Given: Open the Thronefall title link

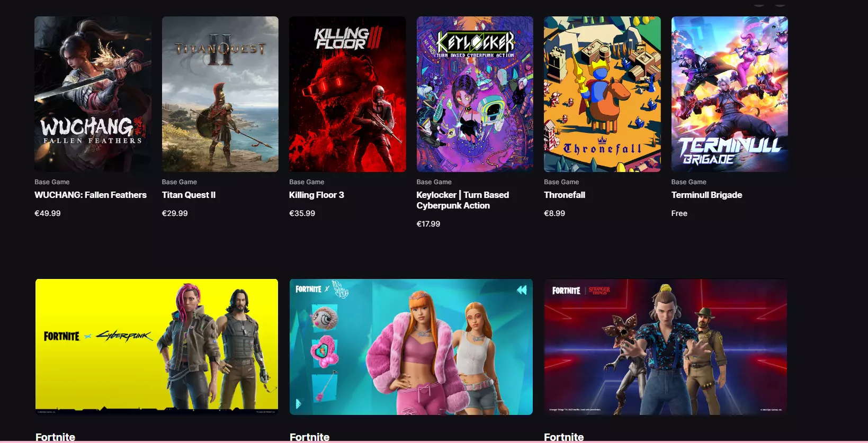Looking at the screenshot, I should (x=565, y=195).
